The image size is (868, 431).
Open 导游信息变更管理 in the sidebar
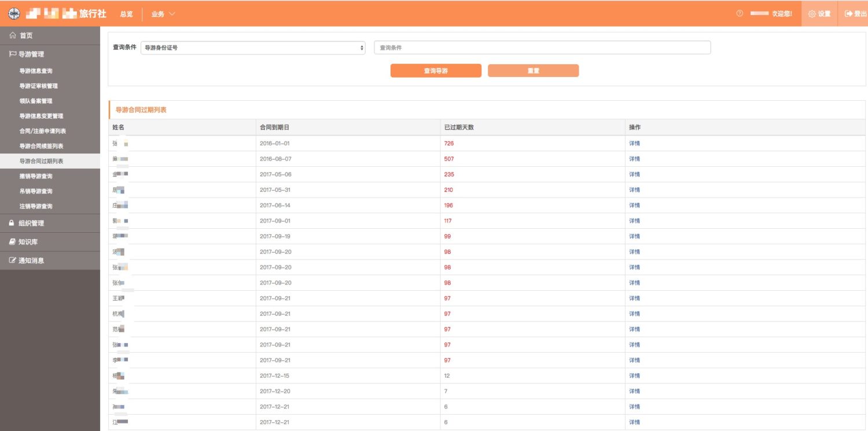point(42,116)
